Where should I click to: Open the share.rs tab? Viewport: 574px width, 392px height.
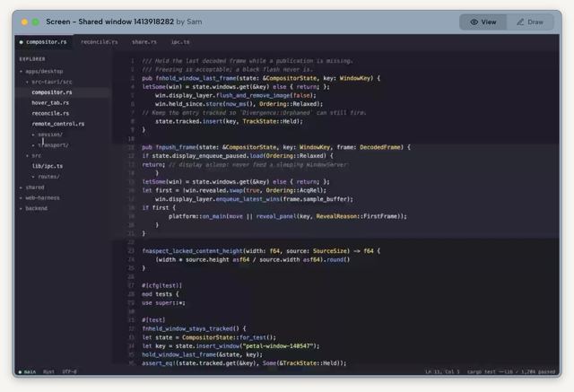[x=144, y=42]
